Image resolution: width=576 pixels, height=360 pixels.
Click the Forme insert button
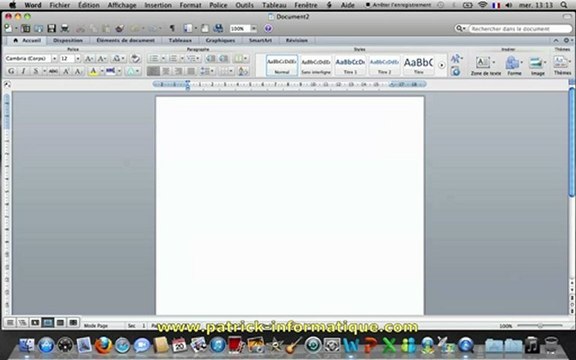[514, 65]
